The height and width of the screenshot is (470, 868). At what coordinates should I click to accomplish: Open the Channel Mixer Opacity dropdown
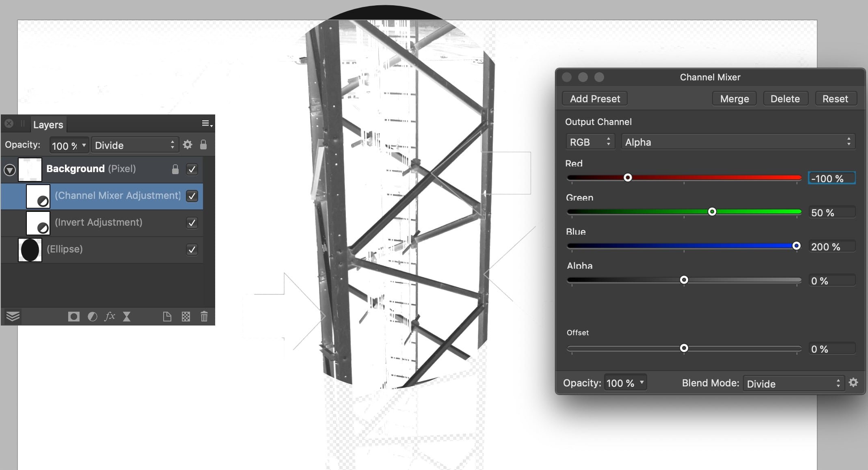[625, 383]
